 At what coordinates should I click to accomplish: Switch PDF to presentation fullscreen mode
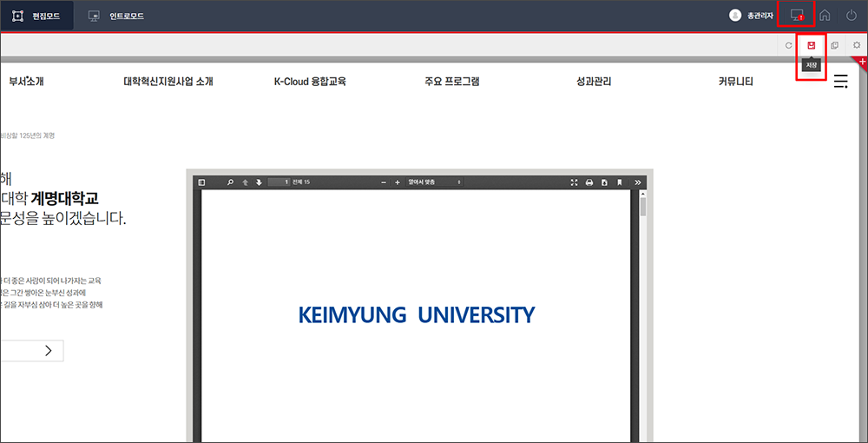click(x=574, y=182)
